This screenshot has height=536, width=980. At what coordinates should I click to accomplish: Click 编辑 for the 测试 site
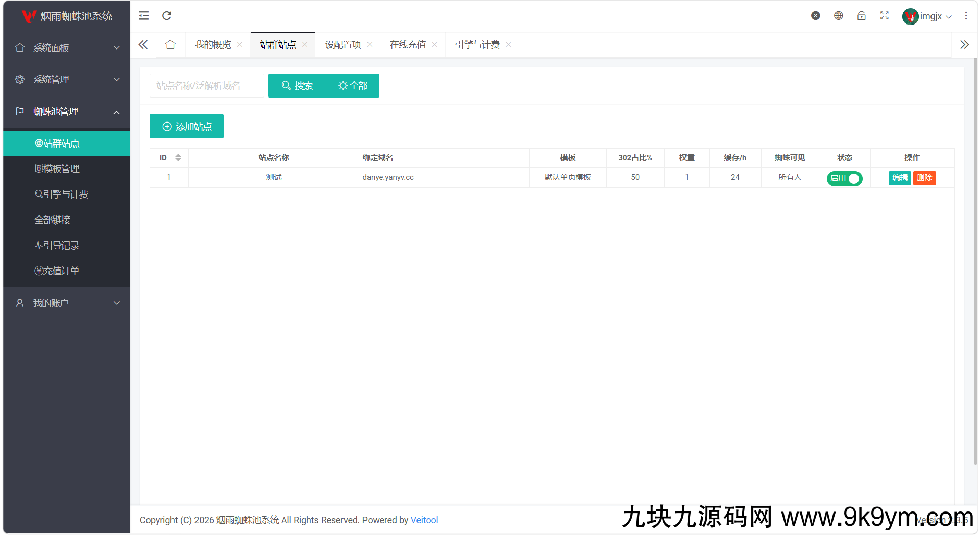click(899, 178)
